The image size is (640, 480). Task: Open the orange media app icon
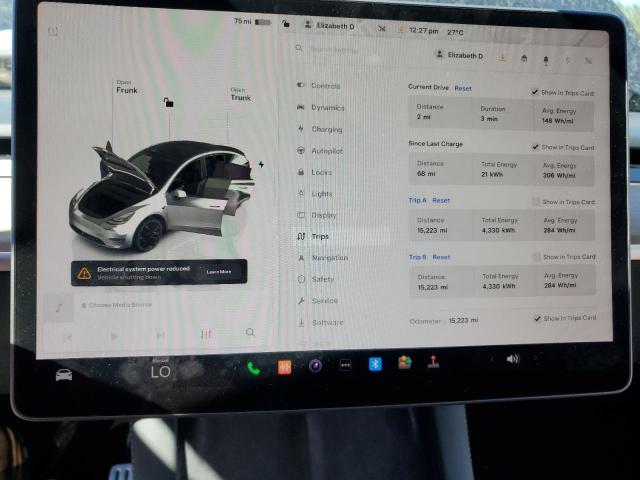(284, 367)
